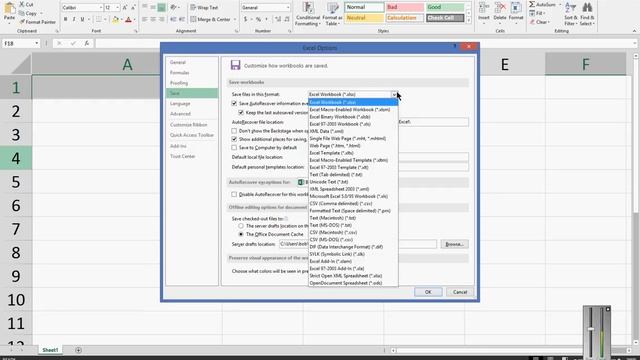
Task: Open the General number format dropdown
Action: pyautogui.click(x=288, y=8)
